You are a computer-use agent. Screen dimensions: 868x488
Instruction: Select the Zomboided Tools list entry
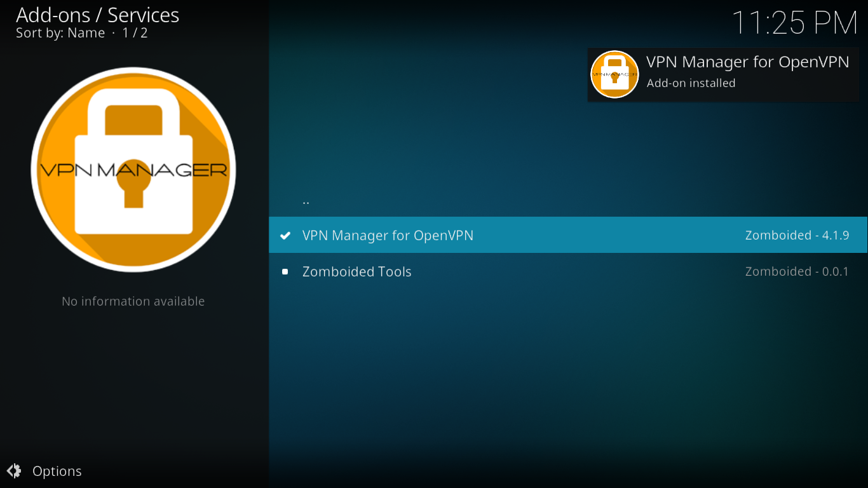[568, 271]
